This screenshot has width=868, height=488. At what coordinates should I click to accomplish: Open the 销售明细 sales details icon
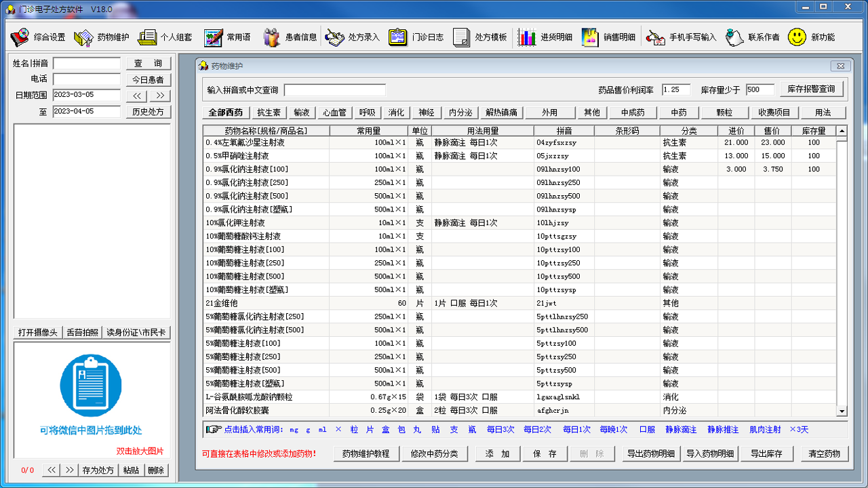pos(607,37)
